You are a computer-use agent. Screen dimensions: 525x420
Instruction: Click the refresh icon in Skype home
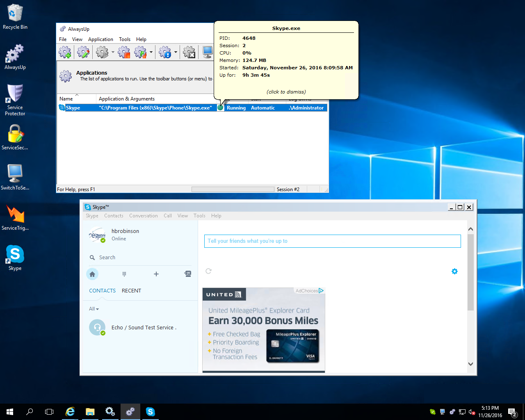click(x=208, y=271)
